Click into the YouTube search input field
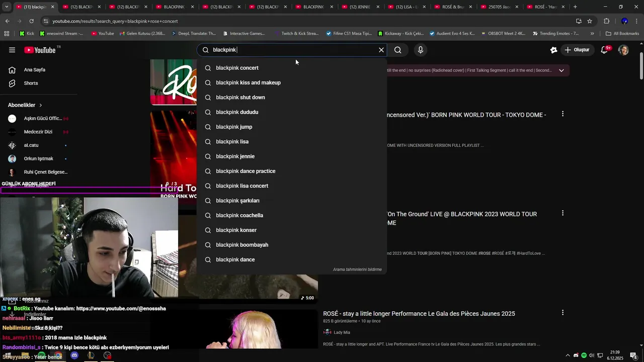This screenshot has width=644, height=362. (x=292, y=50)
